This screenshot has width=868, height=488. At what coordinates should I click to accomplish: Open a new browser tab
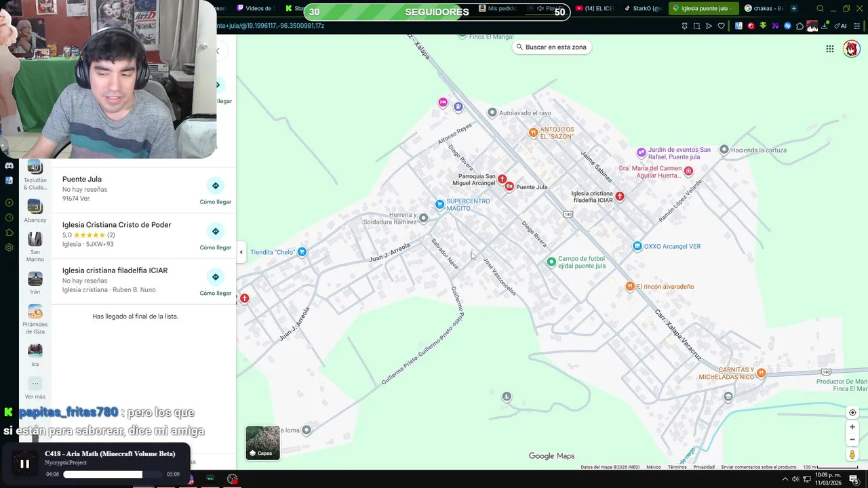click(x=794, y=8)
